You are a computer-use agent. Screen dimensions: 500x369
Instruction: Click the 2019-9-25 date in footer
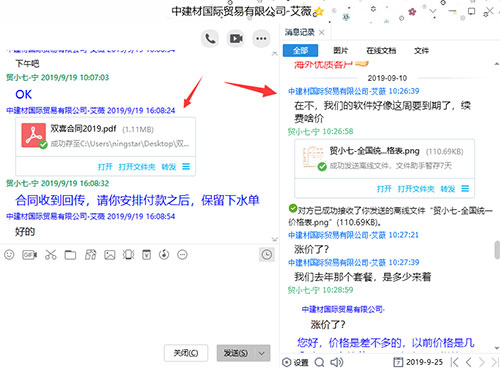click(x=424, y=362)
